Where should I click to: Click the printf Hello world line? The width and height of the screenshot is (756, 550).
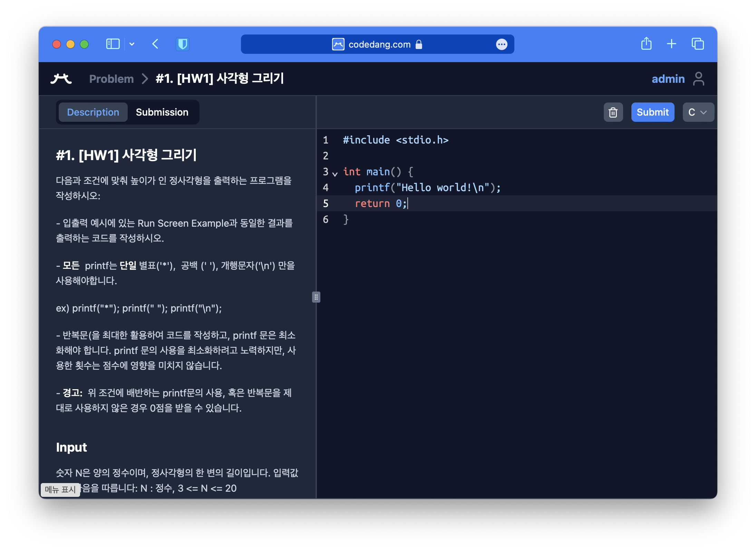(428, 187)
